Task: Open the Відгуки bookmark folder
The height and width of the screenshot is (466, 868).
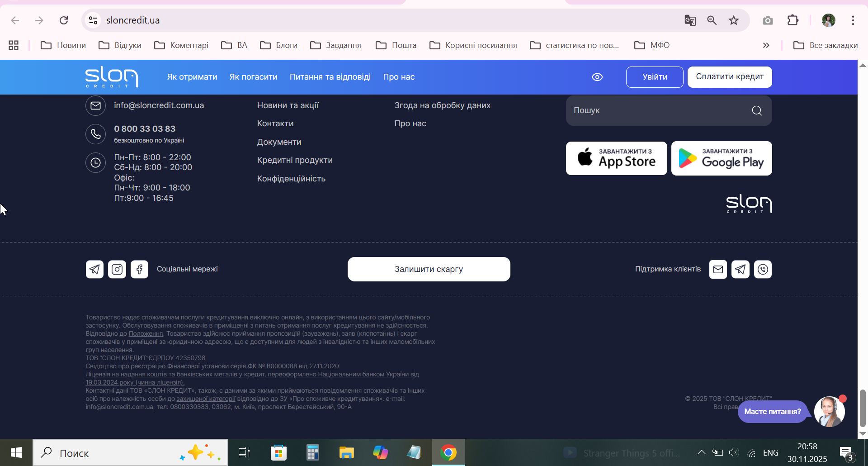Action: pos(120,45)
